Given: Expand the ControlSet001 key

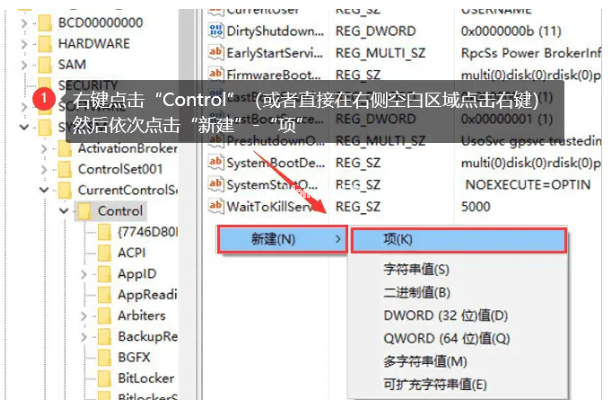Looking at the screenshot, I should point(44,169).
